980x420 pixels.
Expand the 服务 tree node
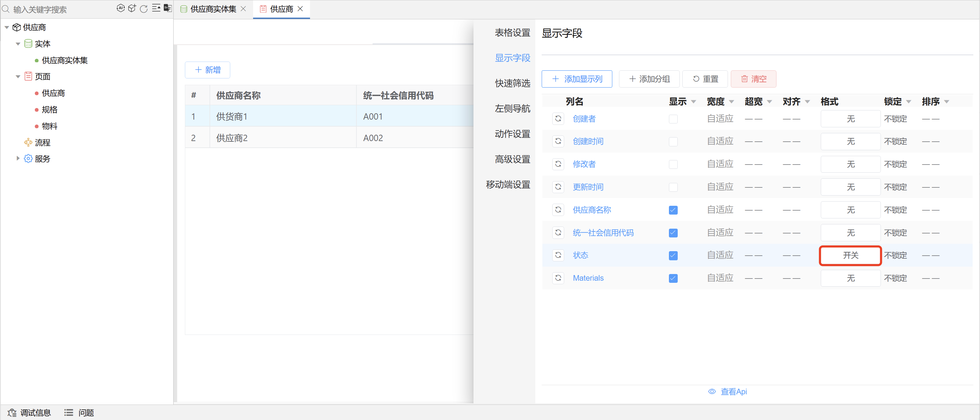pos(18,159)
